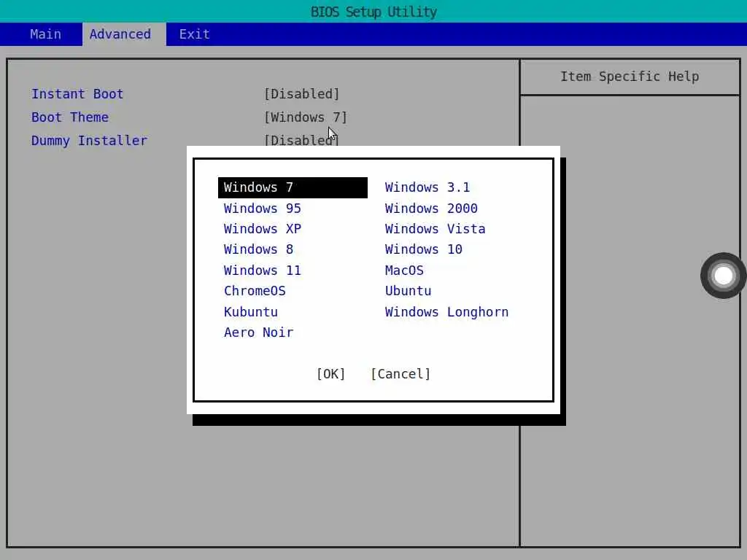
Task: Change the Instant Boot [Disabled] value
Action: (301, 94)
